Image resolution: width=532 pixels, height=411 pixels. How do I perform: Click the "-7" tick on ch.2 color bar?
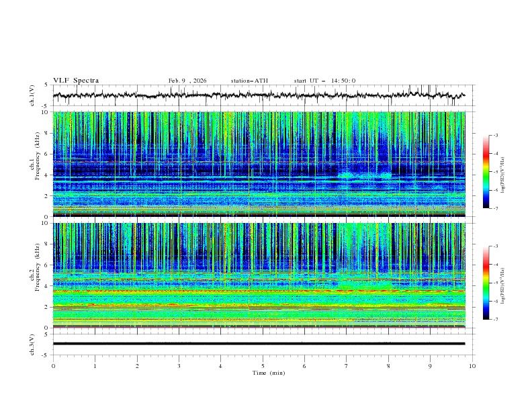point(496,320)
